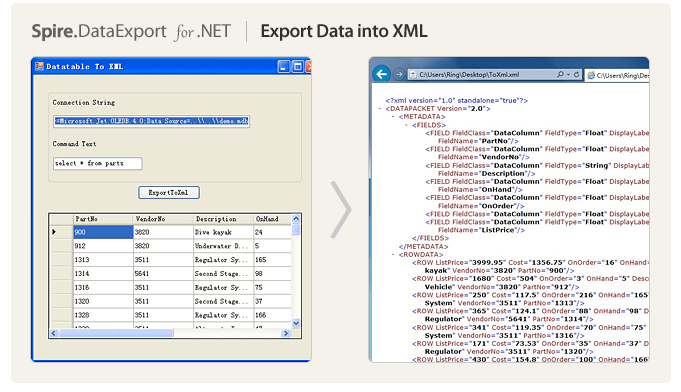The width and height of the screenshot is (681, 392).
Task: Click the grid vertical scrollbar up arrow
Action: pos(296,218)
